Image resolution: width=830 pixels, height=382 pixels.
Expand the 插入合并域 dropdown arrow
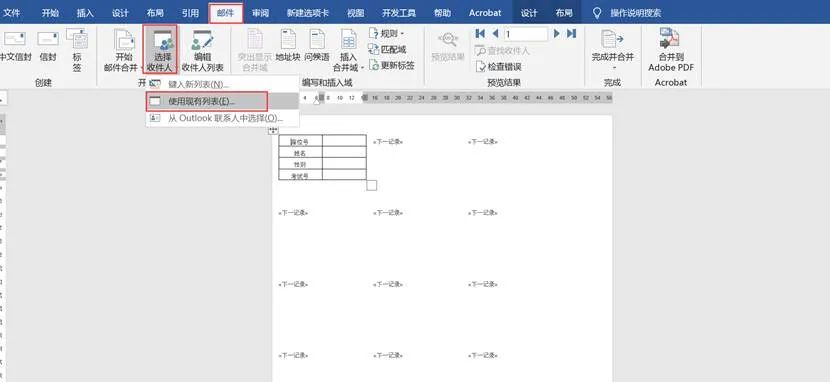pos(362,68)
